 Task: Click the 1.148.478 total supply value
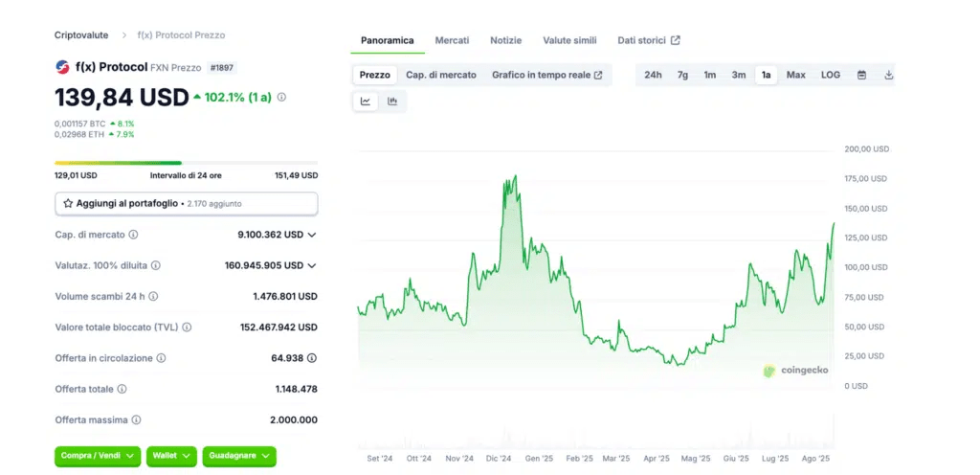coord(297,389)
